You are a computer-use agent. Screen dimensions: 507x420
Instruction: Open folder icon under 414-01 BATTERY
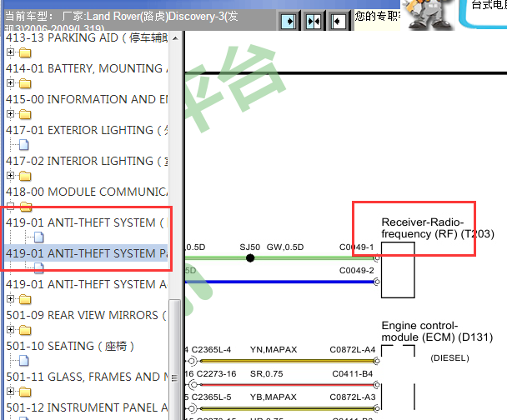25,83
